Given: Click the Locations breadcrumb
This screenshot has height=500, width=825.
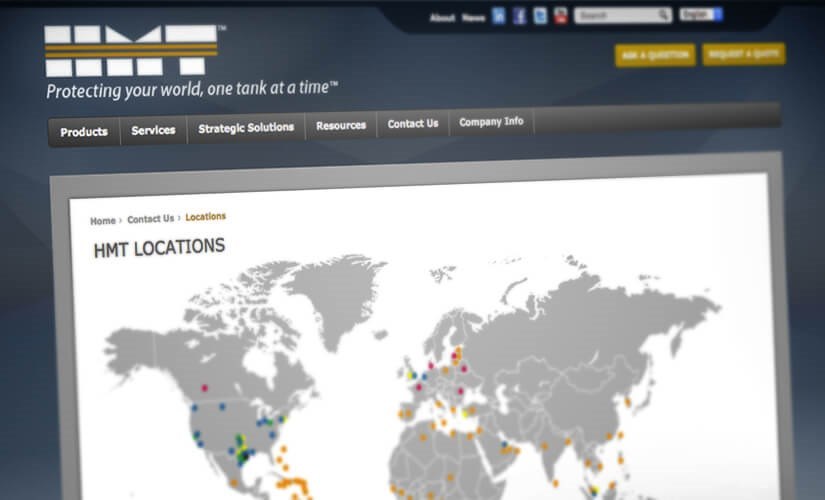Looking at the screenshot, I should click(x=205, y=216).
